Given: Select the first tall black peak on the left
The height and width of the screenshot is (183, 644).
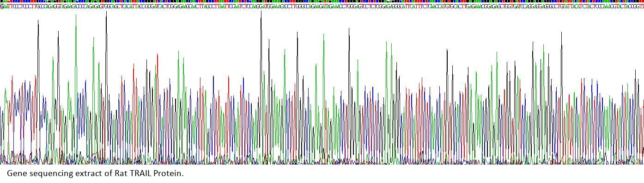Looking at the screenshot, I should (x=38, y=90).
